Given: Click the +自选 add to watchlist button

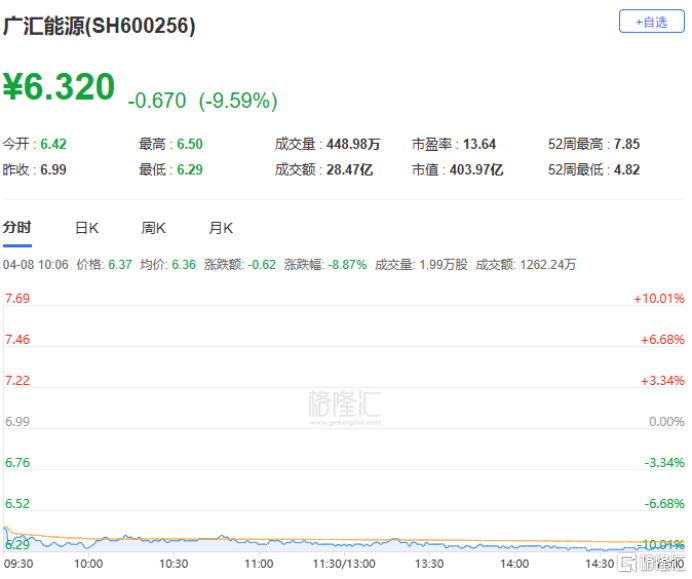Looking at the screenshot, I should pyautogui.click(x=651, y=21).
